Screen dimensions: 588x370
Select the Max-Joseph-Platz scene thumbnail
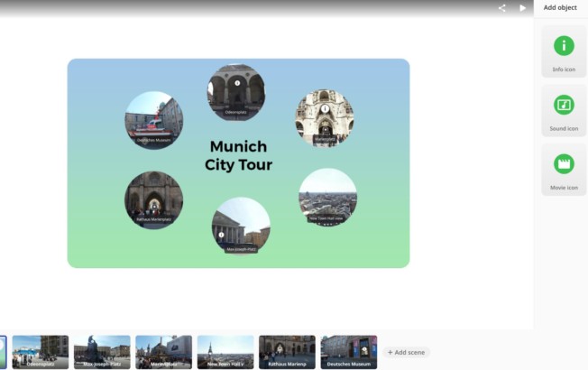(x=102, y=351)
